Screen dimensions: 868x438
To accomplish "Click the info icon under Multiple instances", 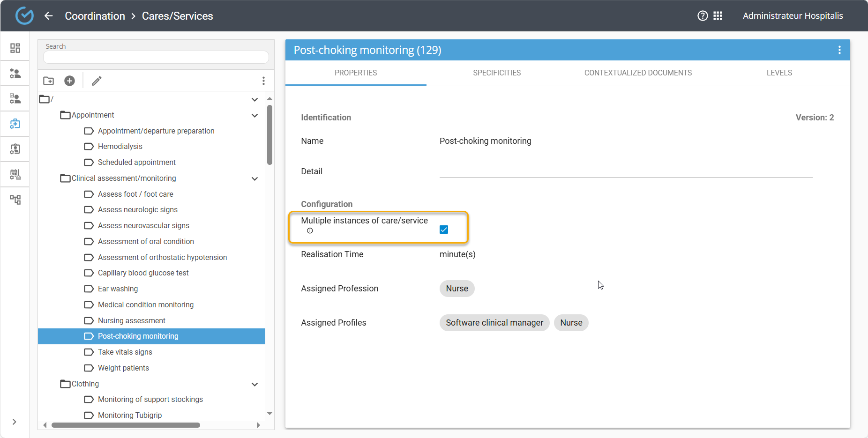I will point(310,231).
